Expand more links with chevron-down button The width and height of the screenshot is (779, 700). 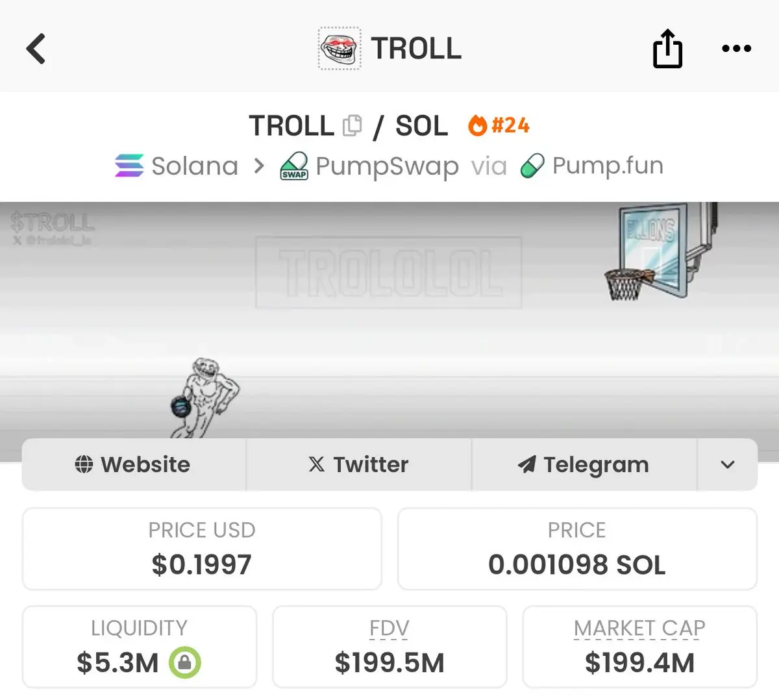coord(728,464)
